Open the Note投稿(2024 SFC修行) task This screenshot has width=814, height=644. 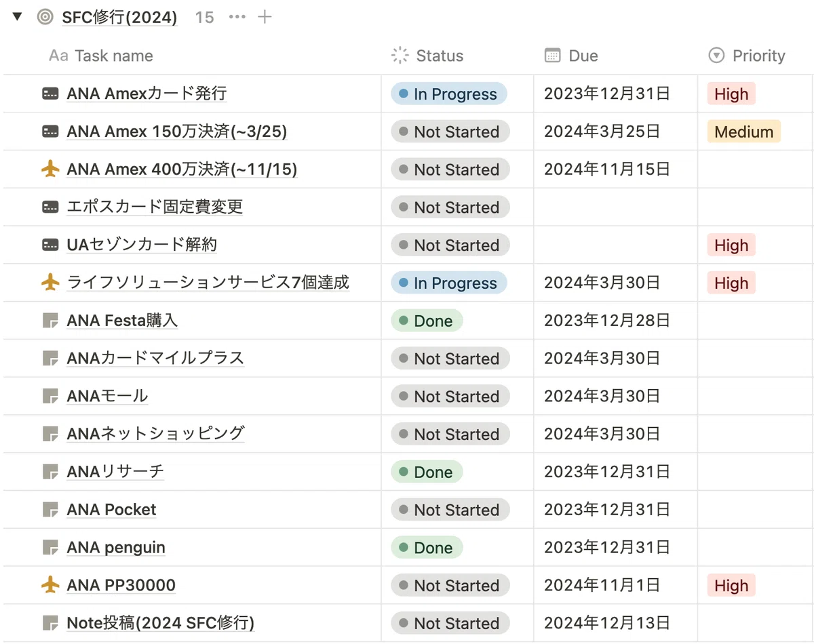[160, 623]
